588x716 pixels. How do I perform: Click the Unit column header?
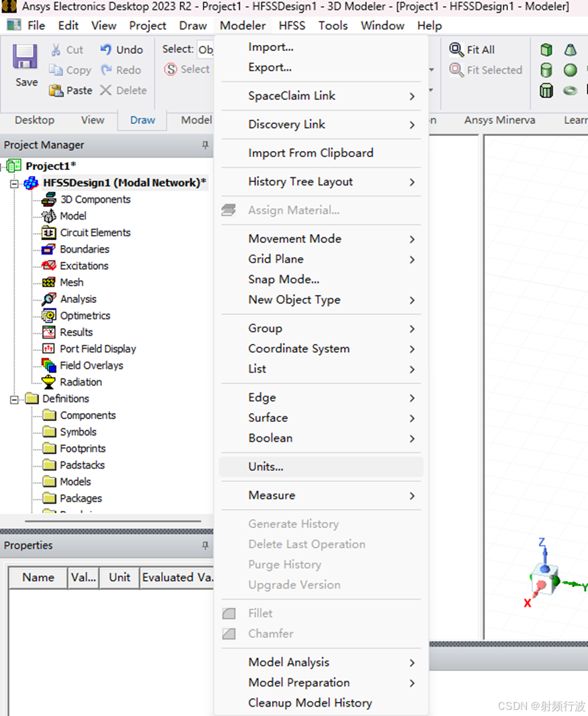[120, 578]
